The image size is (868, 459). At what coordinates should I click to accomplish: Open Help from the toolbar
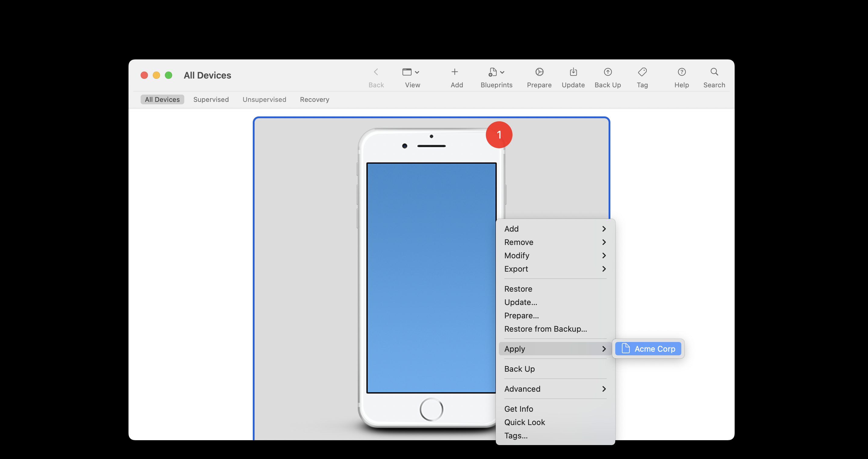click(682, 72)
